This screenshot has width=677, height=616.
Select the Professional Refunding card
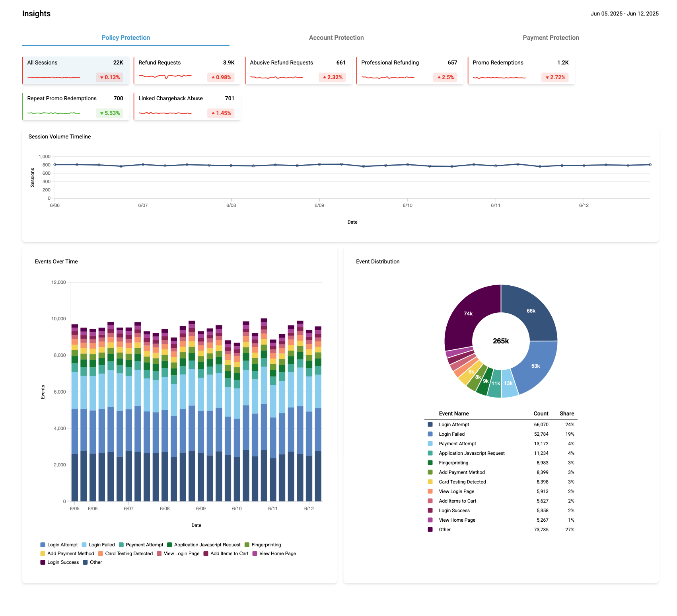(410, 70)
